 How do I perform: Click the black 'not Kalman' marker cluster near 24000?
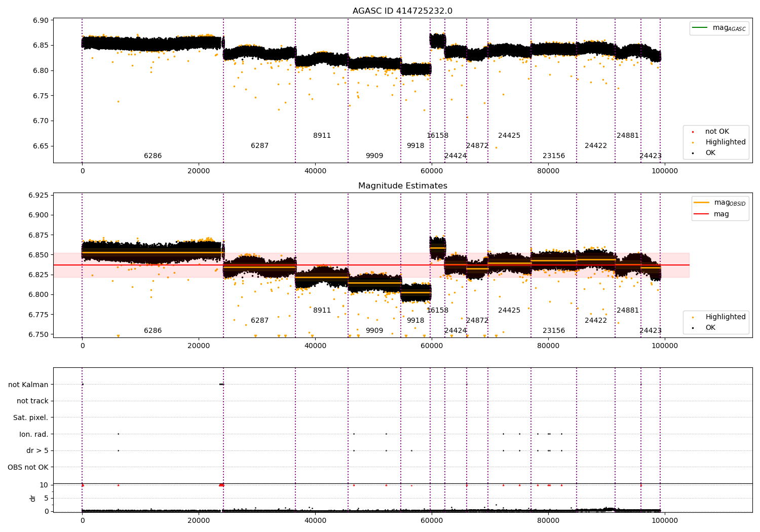[x=221, y=385]
